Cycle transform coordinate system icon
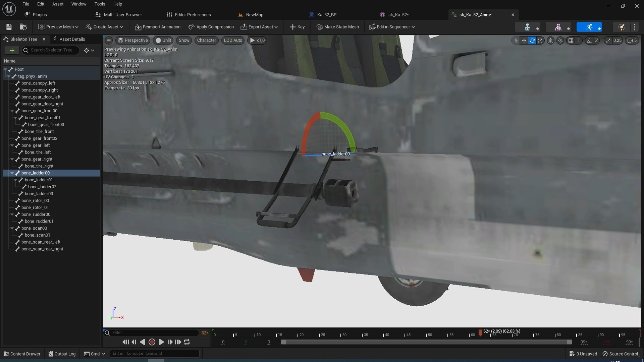The width and height of the screenshot is (644, 362). coord(550,40)
